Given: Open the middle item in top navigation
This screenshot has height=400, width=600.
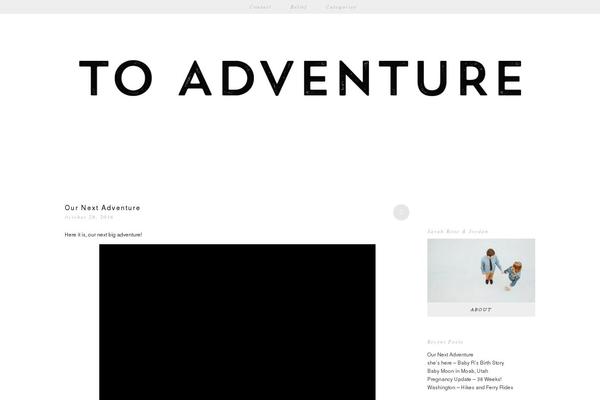Looking at the screenshot, I should [298, 7].
